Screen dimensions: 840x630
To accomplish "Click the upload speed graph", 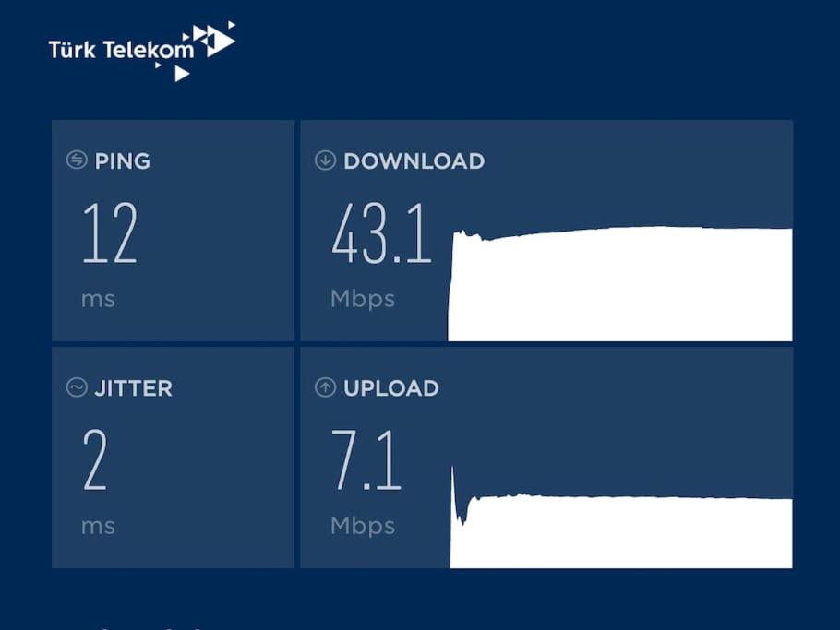I will pos(621,517).
